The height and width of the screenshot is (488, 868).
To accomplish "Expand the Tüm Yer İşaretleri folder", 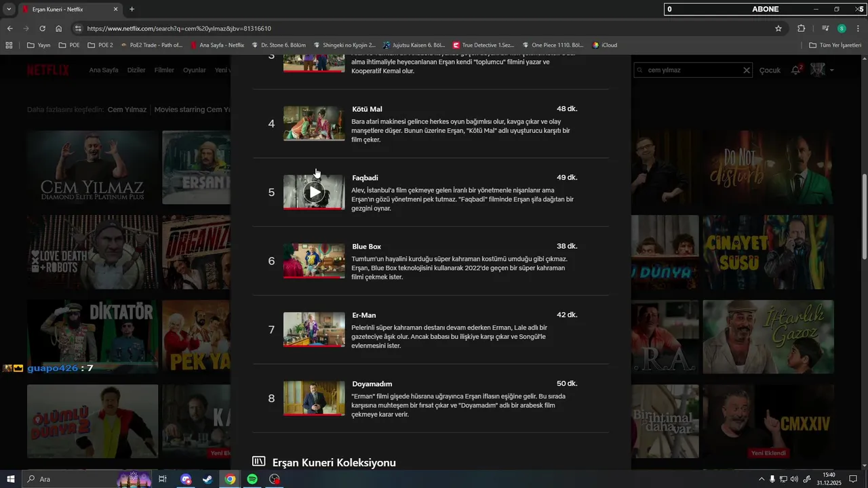I will [835, 45].
